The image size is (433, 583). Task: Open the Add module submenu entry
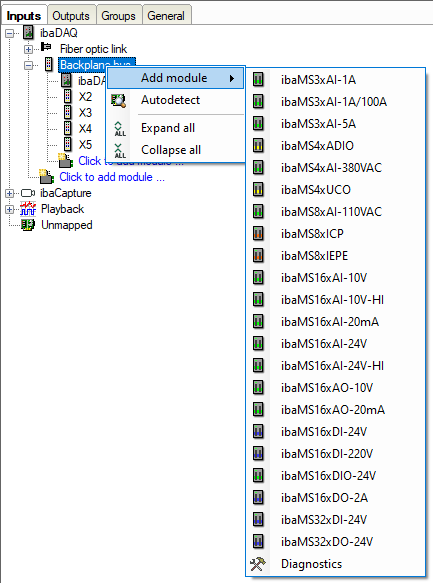175,78
